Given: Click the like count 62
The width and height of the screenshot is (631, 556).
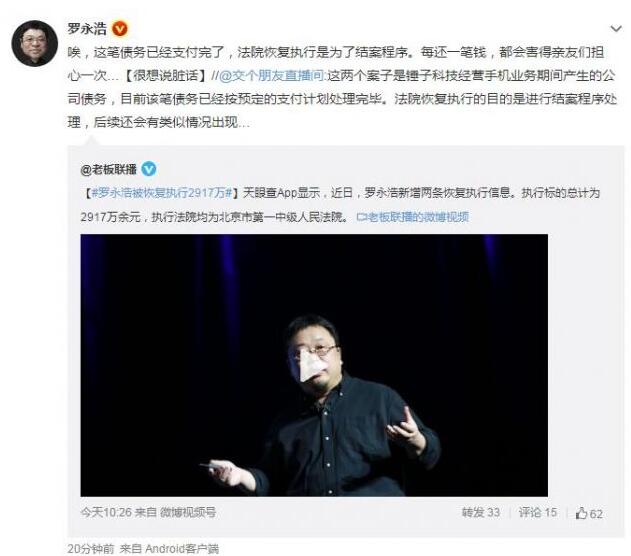Looking at the screenshot, I should pyautogui.click(x=596, y=514).
